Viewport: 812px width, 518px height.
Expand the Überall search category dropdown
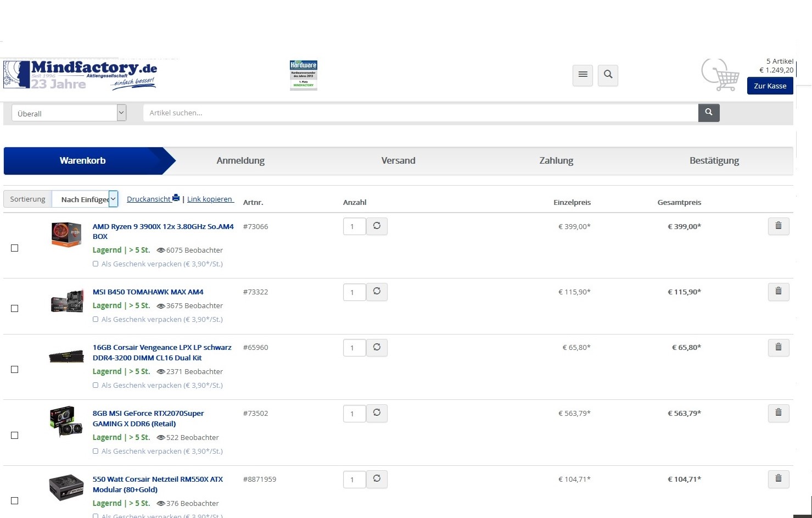point(69,113)
